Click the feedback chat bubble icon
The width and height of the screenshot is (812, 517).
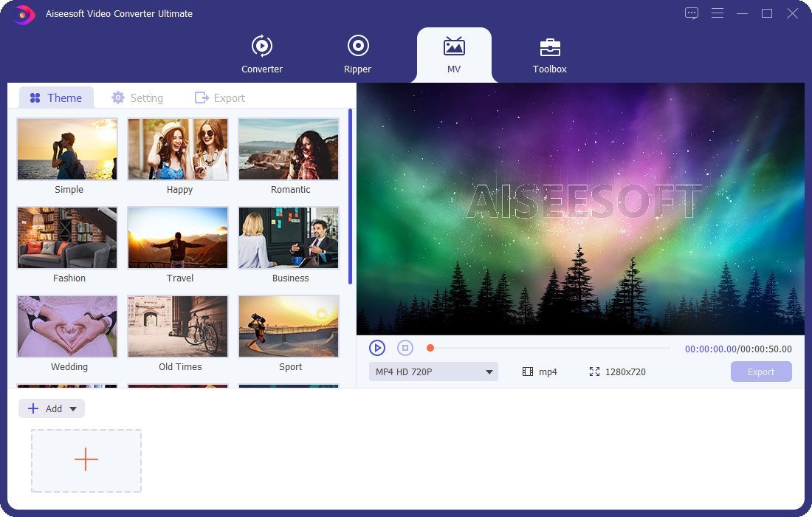point(692,13)
